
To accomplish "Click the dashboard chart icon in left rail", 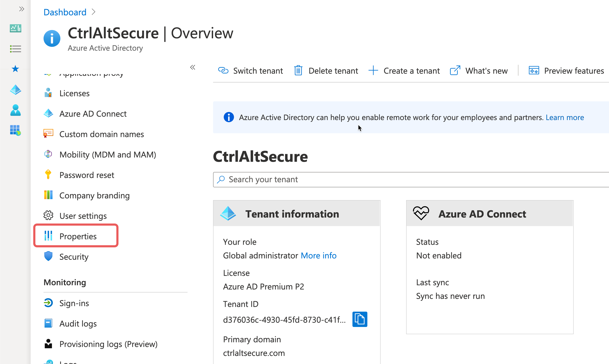I will [x=16, y=28].
